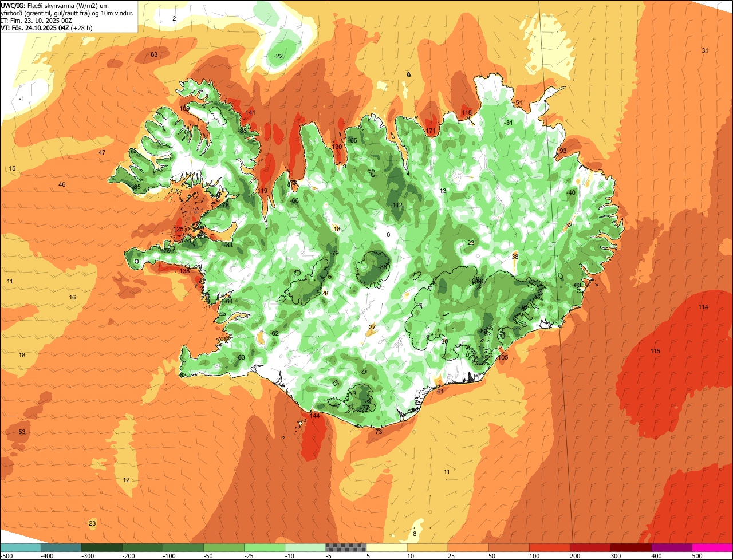Select the value '109' in the Westfjords
Viewport: 733px width, 560px height.
point(184,108)
